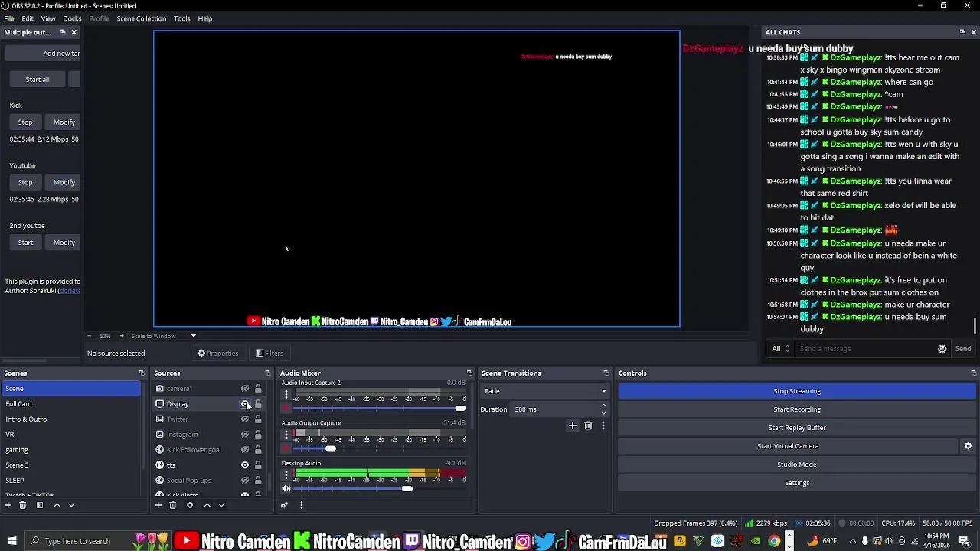This screenshot has height=551, width=980.
Task: Open Audio Input Capture 2 options dots
Action: click(286, 395)
